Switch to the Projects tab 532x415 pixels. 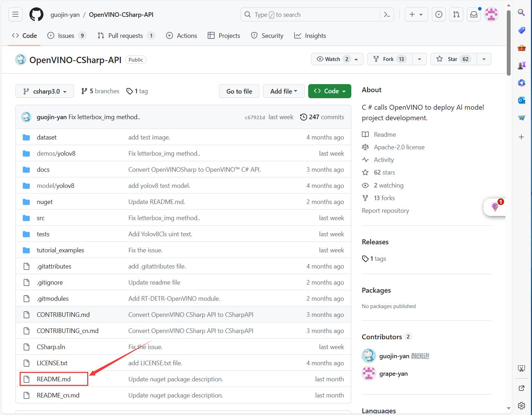(x=224, y=36)
